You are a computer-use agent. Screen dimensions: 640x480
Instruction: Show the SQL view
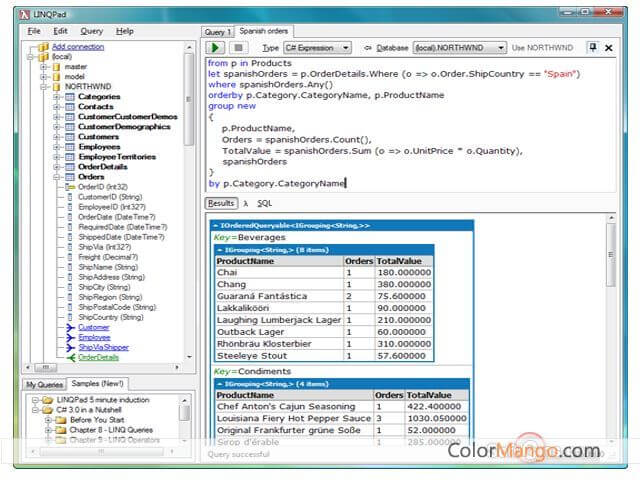pyautogui.click(x=264, y=203)
